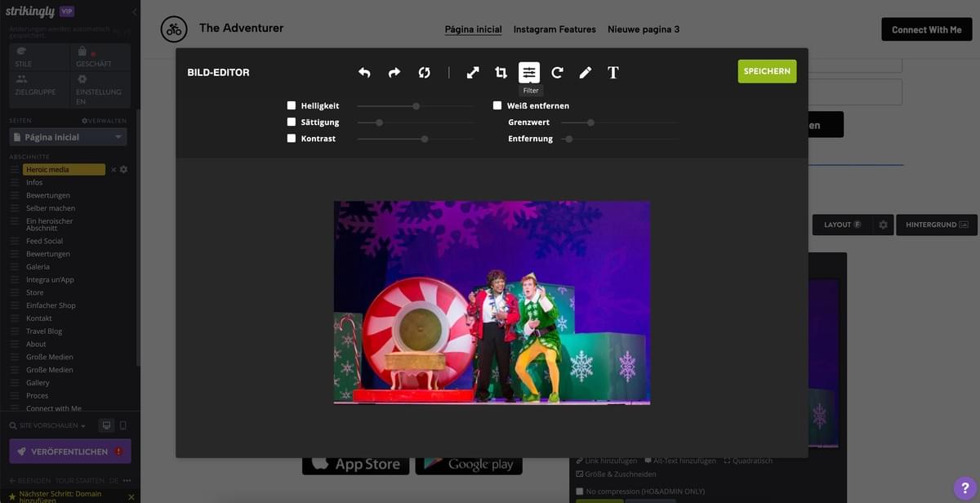
Task: Open the Geschäft shop panel
Action: [x=100, y=56]
